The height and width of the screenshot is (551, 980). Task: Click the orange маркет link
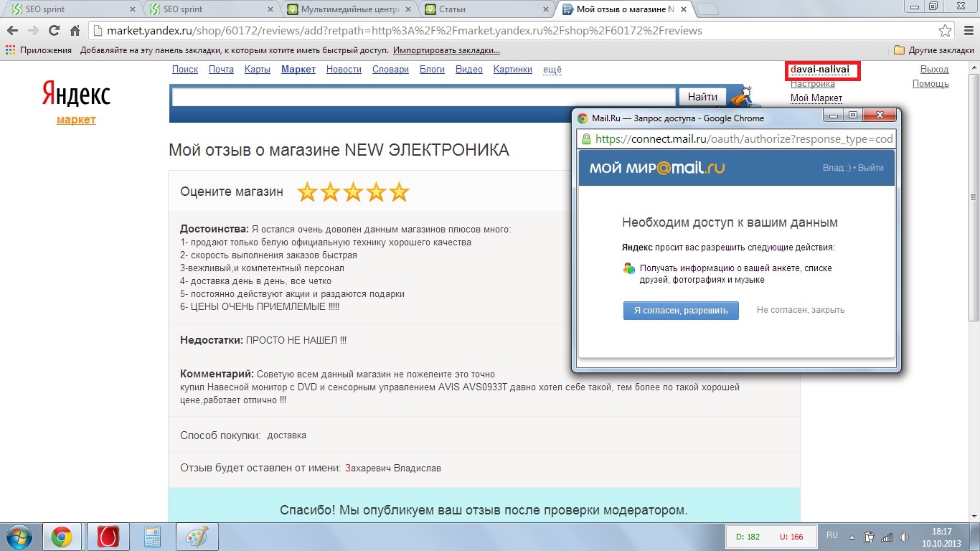pyautogui.click(x=76, y=120)
